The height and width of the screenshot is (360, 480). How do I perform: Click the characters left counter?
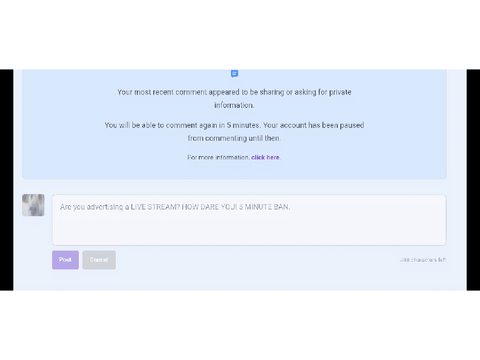pyautogui.click(x=423, y=260)
